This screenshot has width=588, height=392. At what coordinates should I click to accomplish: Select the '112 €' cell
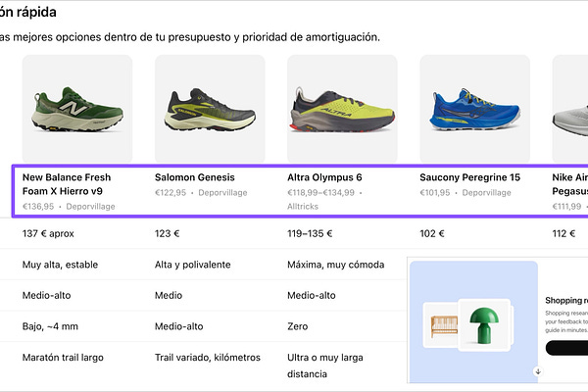click(563, 233)
